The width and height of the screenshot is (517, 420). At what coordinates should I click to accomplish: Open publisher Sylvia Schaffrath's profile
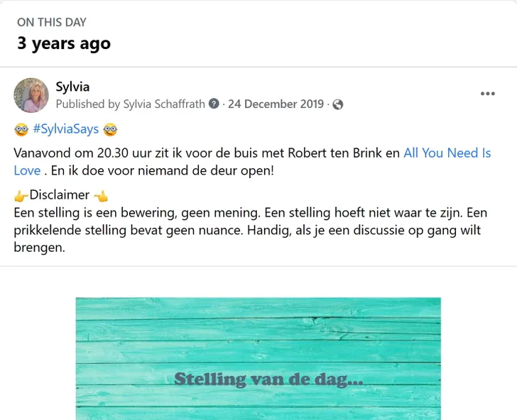tap(164, 104)
